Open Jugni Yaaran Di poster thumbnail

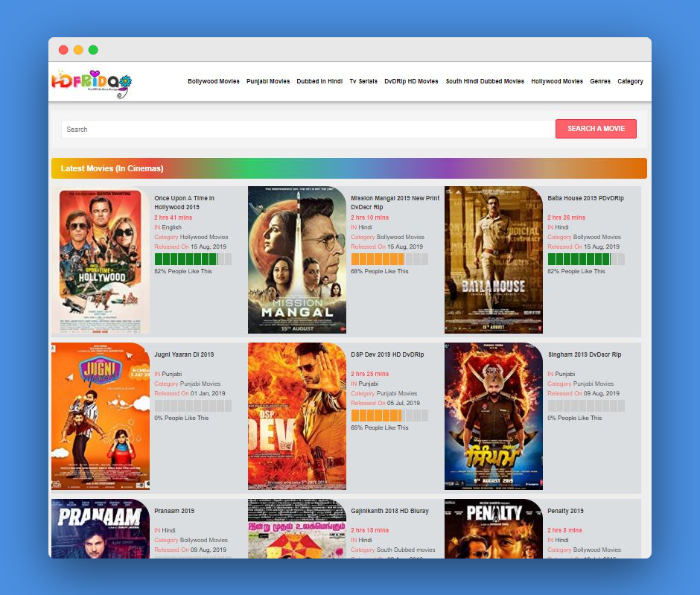101,416
